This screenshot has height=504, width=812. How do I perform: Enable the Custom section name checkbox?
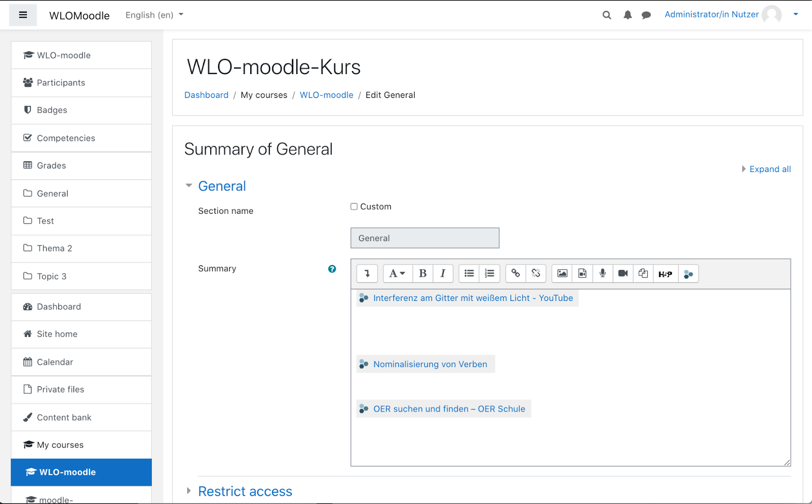[354, 207]
